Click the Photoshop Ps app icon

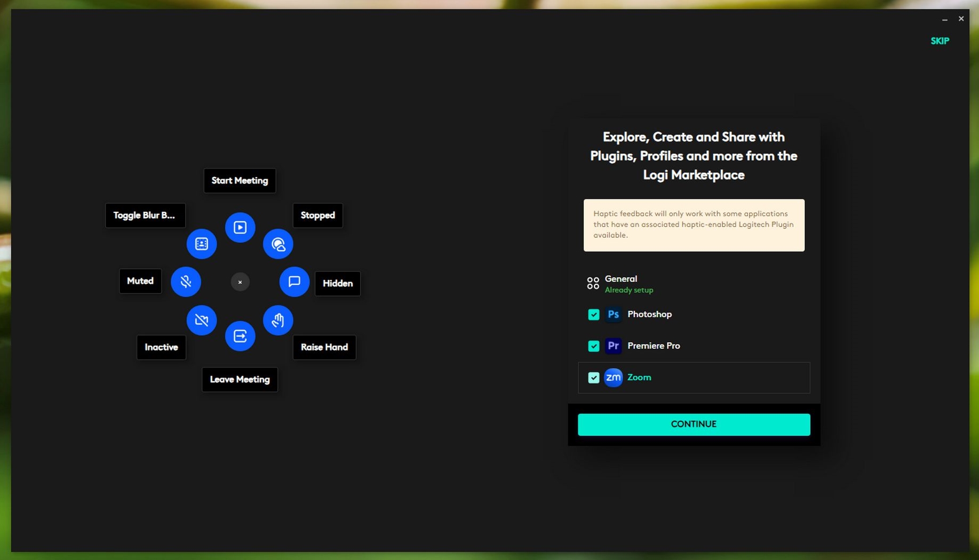coord(613,315)
